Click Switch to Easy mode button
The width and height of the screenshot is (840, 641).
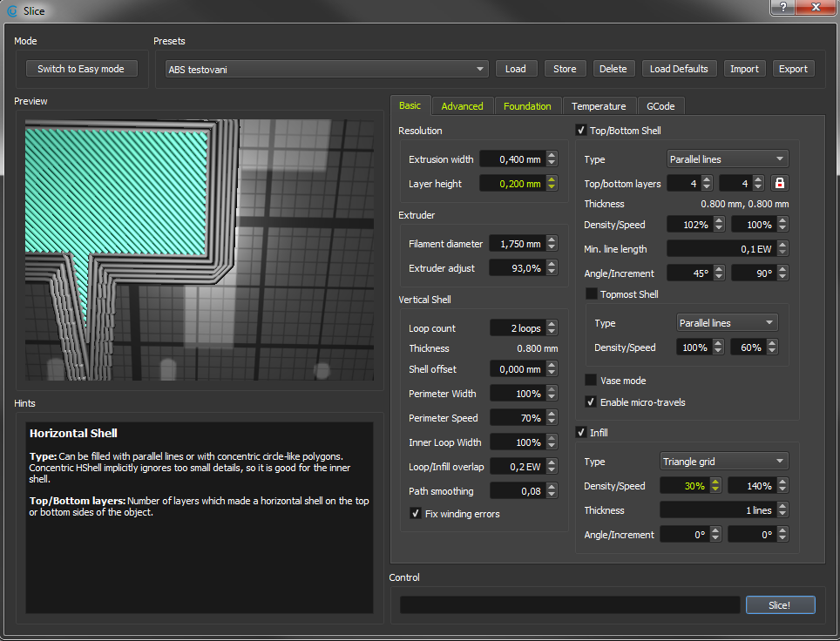[x=81, y=69]
